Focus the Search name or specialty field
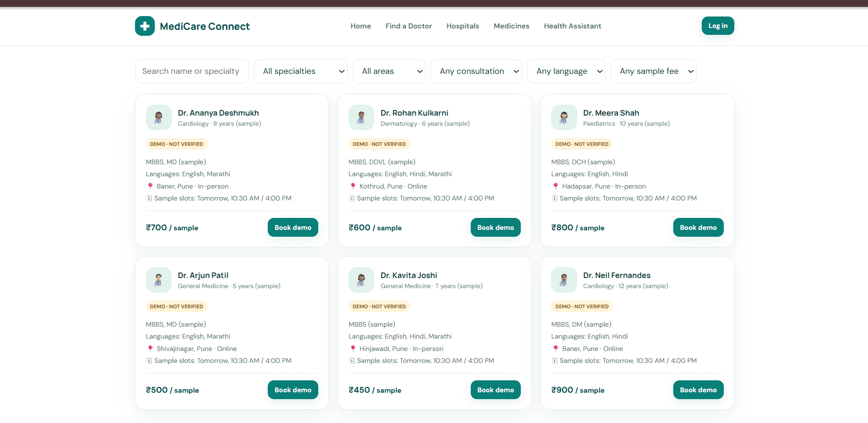The image size is (868, 423). (x=192, y=71)
